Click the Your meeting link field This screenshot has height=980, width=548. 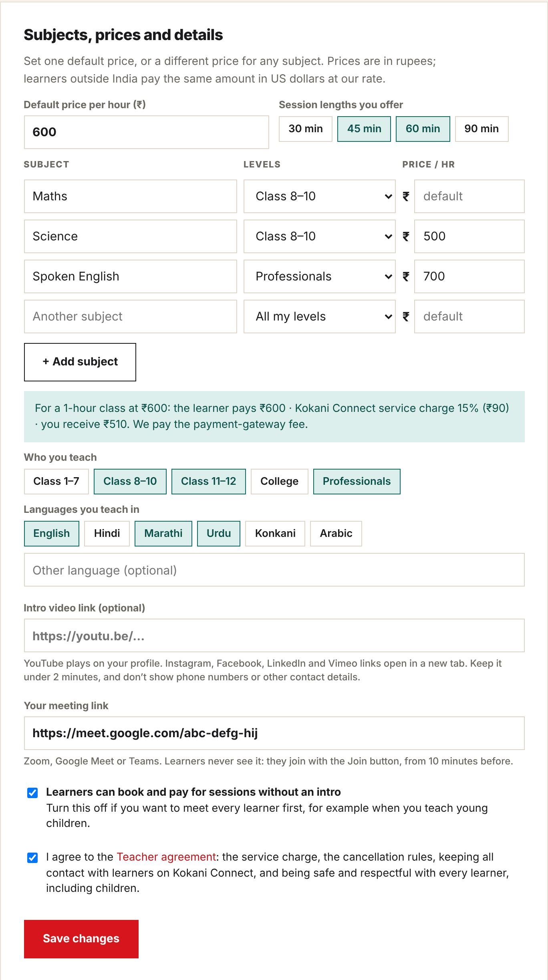[274, 734]
